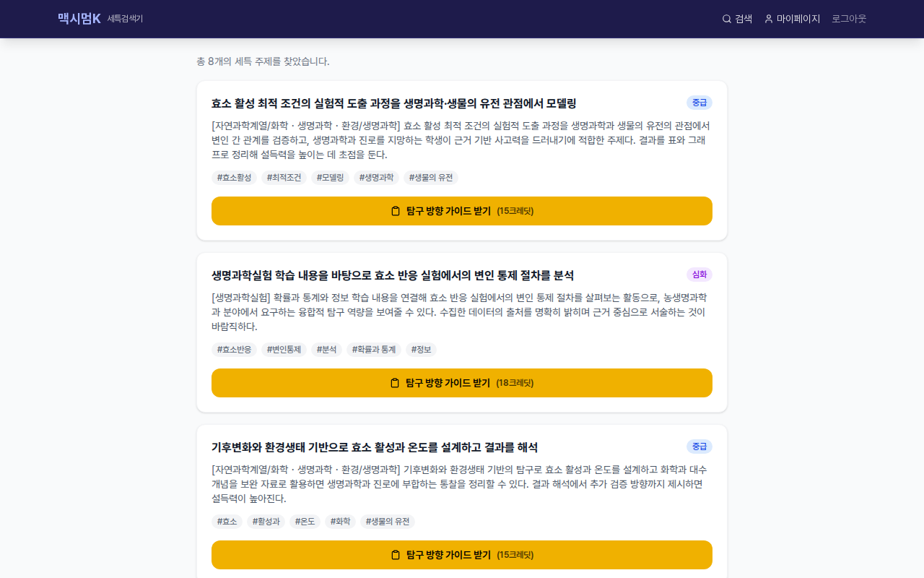Select the #온도 tag
924x578 pixels.
pos(305,522)
